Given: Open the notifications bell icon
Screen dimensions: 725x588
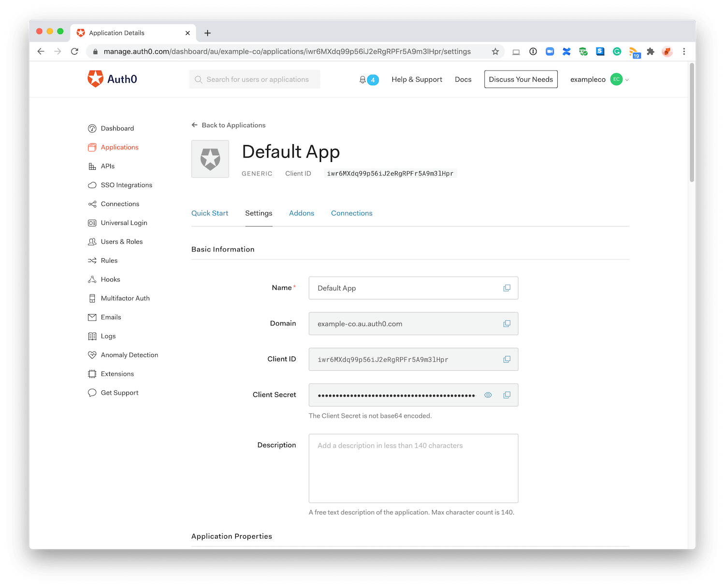Looking at the screenshot, I should click(x=362, y=80).
